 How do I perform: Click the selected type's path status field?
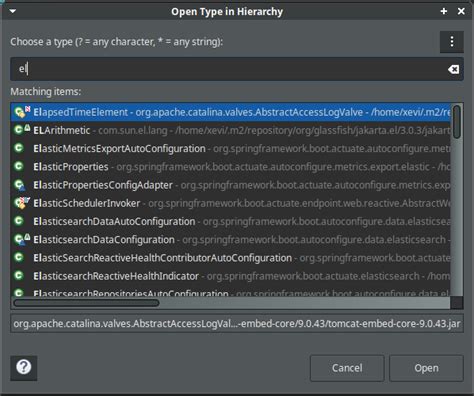237,323
